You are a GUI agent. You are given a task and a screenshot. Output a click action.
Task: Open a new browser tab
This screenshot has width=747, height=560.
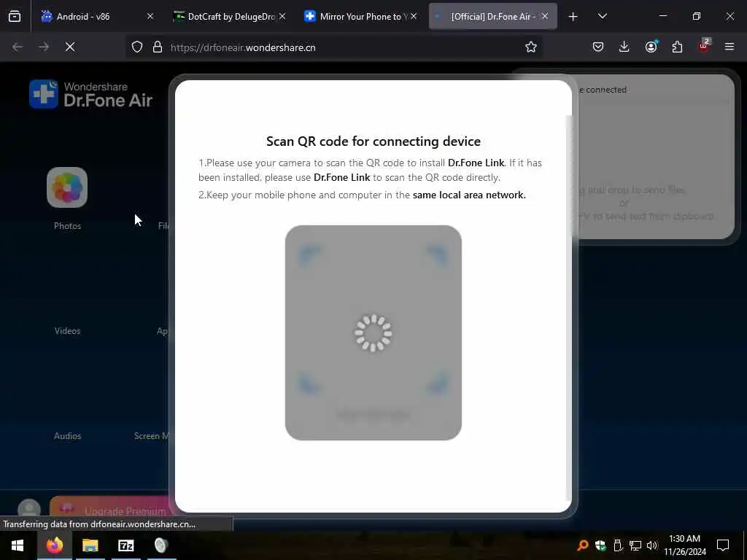[x=573, y=17]
